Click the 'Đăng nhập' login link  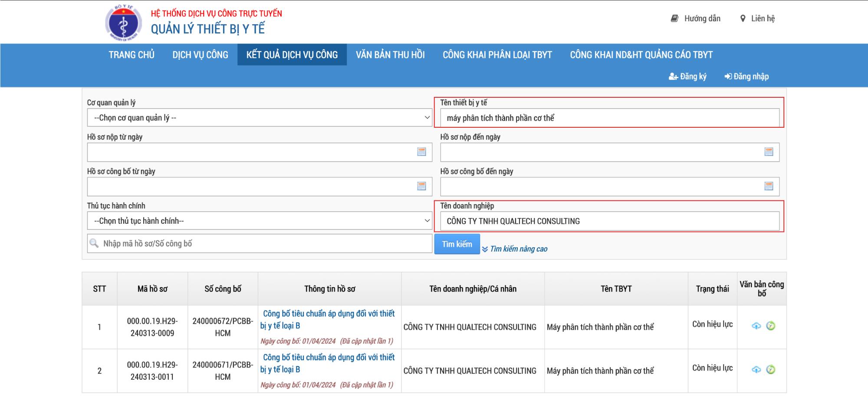point(746,76)
